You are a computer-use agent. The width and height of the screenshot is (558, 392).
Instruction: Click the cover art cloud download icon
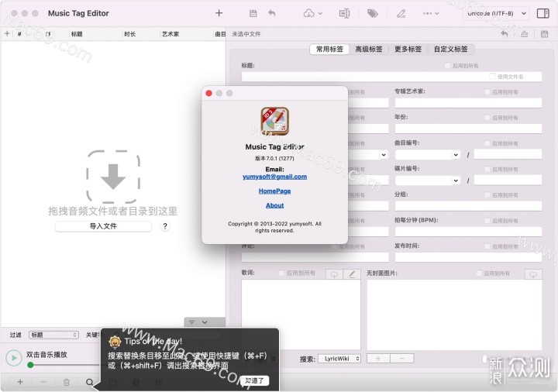532,274
